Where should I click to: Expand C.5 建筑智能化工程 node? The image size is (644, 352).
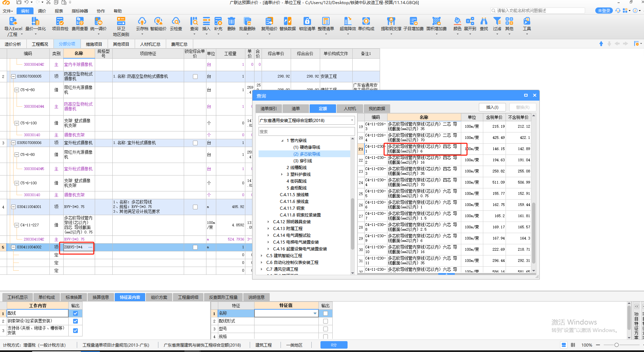(262, 256)
